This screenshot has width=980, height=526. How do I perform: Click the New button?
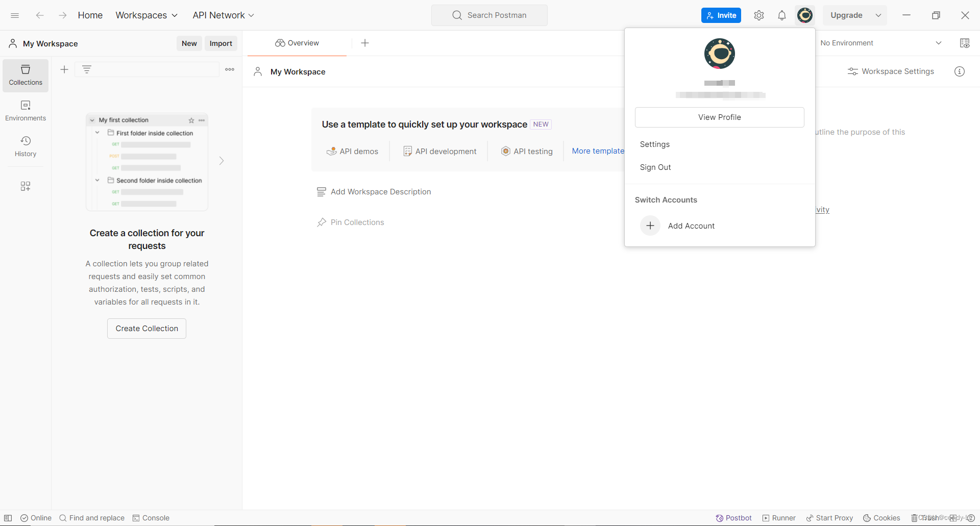pyautogui.click(x=189, y=43)
